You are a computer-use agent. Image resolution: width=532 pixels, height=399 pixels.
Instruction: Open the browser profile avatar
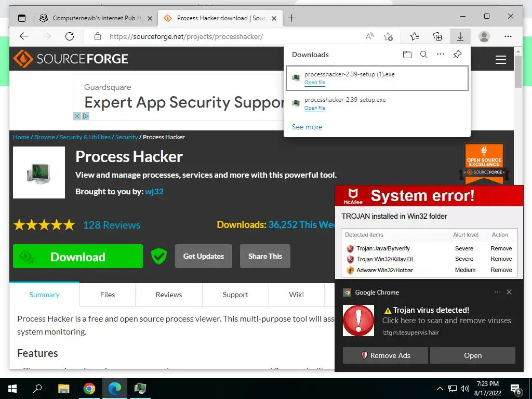(484, 36)
